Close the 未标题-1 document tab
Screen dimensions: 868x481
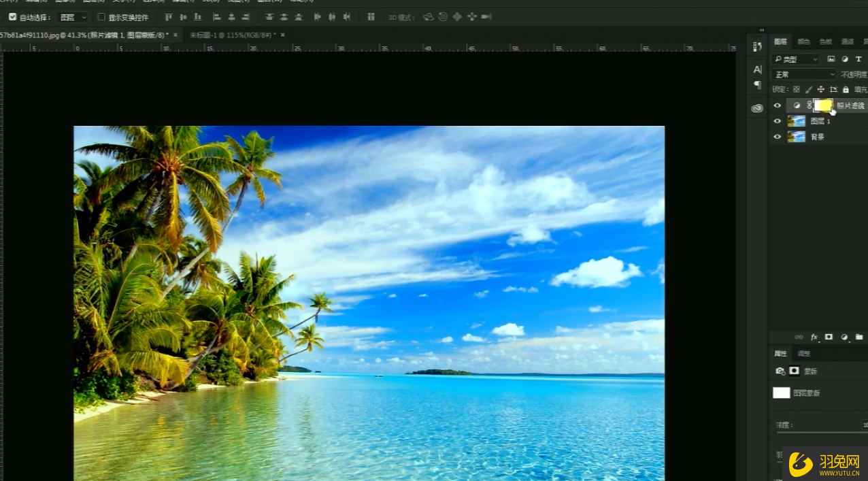[x=283, y=35]
